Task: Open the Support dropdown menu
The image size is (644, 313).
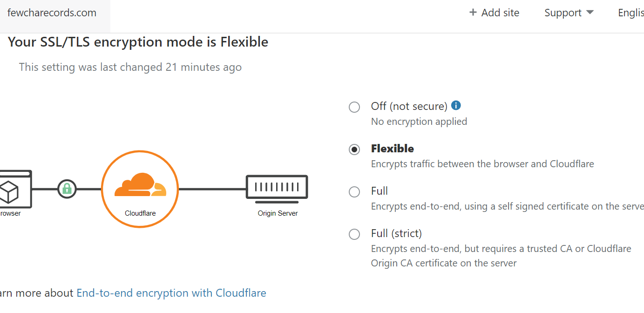Action: pyautogui.click(x=563, y=13)
